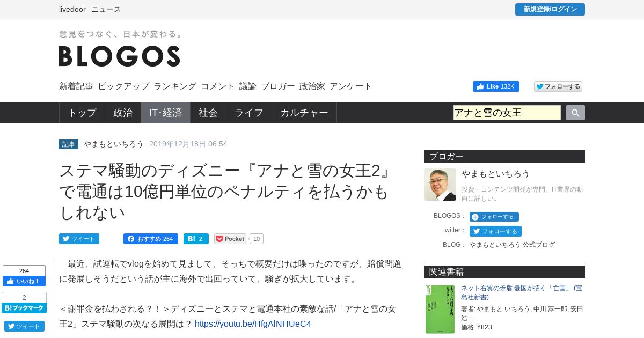The height and width of the screenshot is (338, 644).
Task: Open ネット右翼の矛盾 憂国が招く book title link
Action: 522,292
